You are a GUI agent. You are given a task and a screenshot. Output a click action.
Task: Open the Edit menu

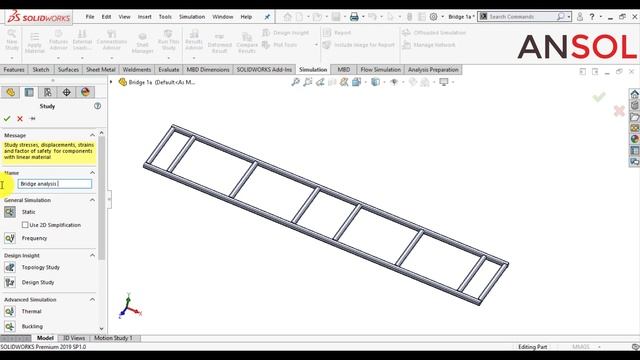tap(106, 17)
